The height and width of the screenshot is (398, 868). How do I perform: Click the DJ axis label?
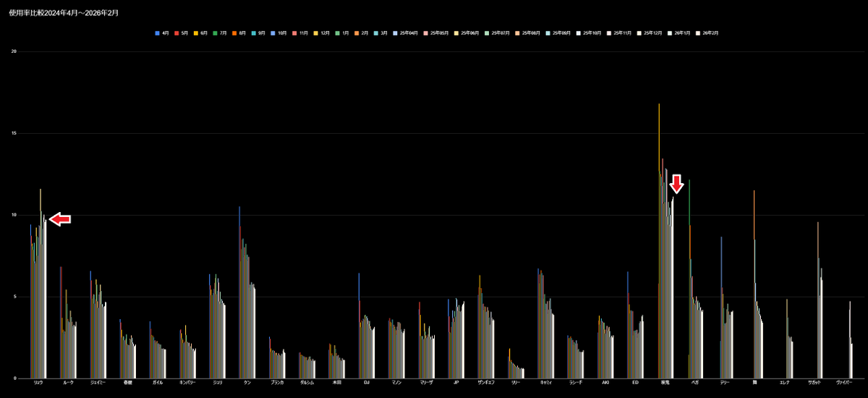click(x=367, y=382)
